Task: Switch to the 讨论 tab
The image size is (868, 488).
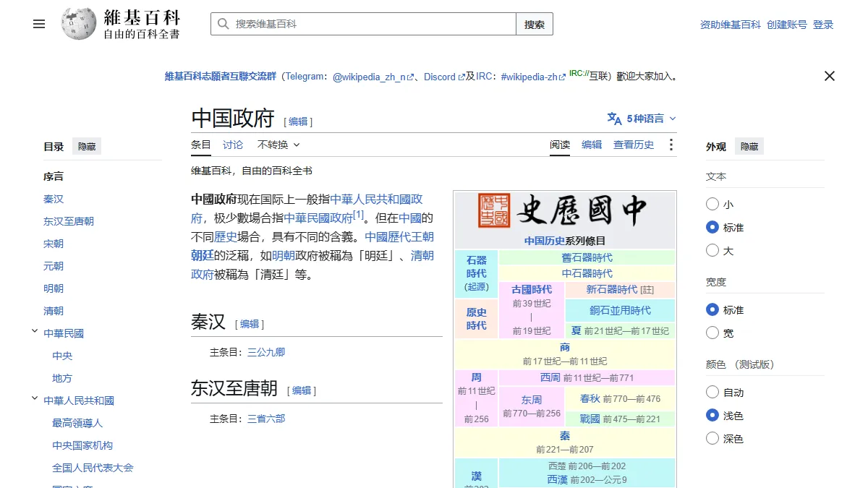Action: click(x=233, y=145)
